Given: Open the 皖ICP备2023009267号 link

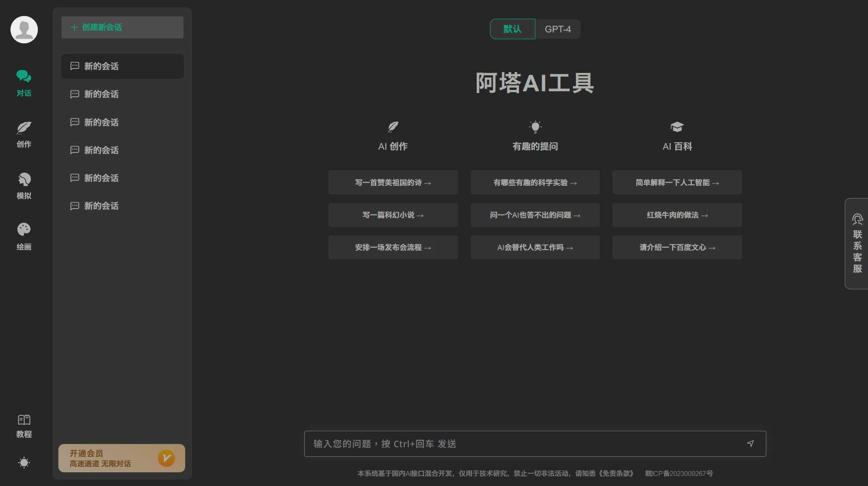Looking at the screenshot, I should (x=679, y=474).
